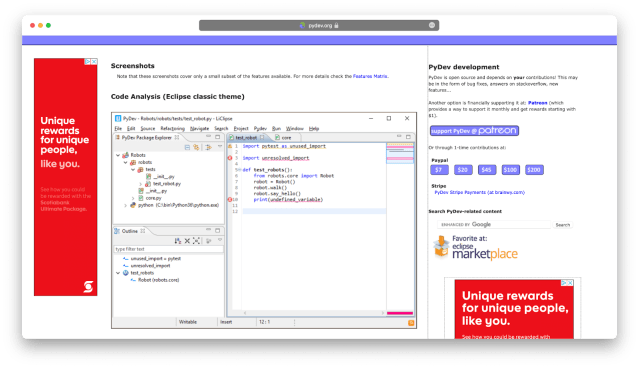Donate $45 via Paypal

click(487, 170)
